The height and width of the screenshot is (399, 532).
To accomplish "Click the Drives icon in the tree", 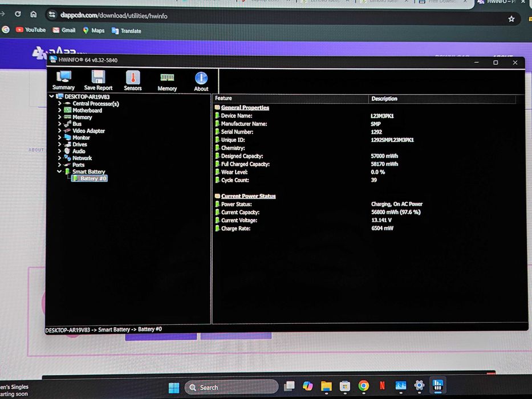I will pos(67,144).
